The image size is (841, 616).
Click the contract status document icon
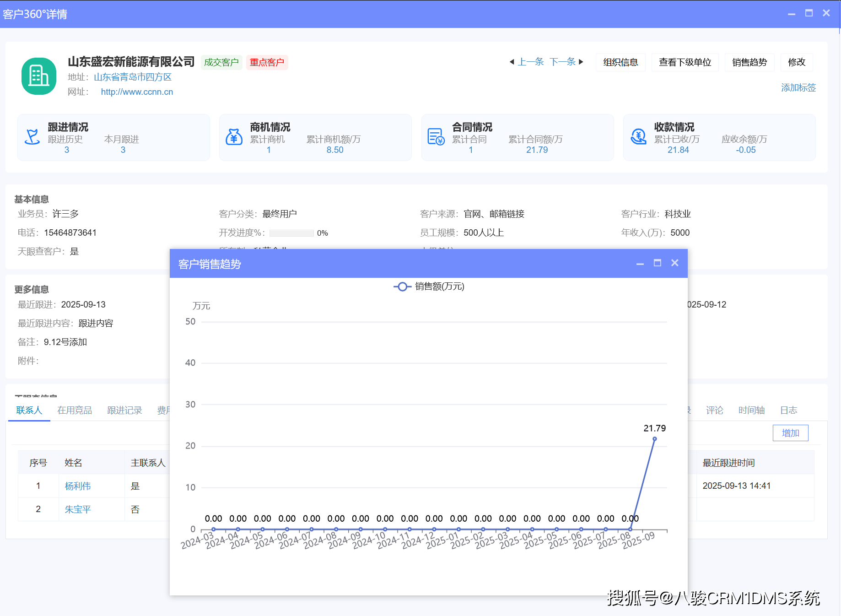coord(436,137)
